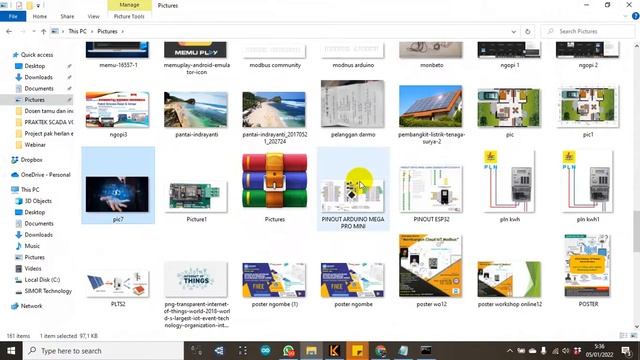The width and height of the screenshot is (640, 360).
Task: Go back with the Back arrow
Action: point(9,31)
